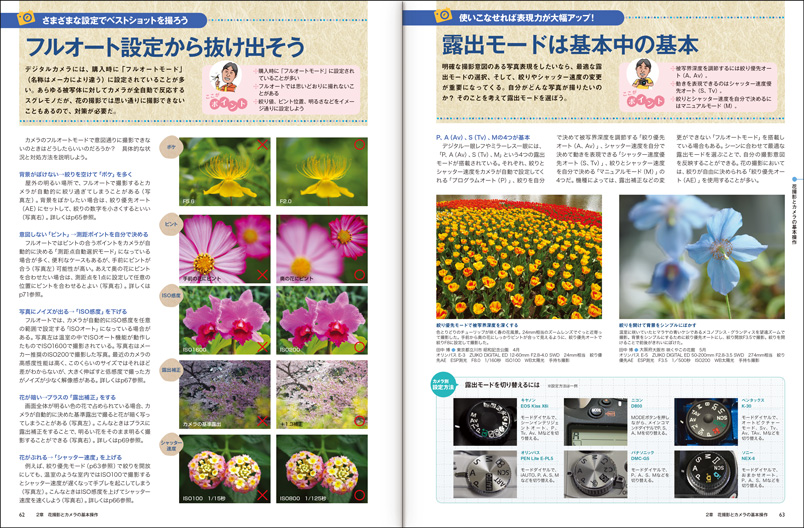Click page number 62 in the footer
This screenshot has height=528, width=804.
point(22,515)
